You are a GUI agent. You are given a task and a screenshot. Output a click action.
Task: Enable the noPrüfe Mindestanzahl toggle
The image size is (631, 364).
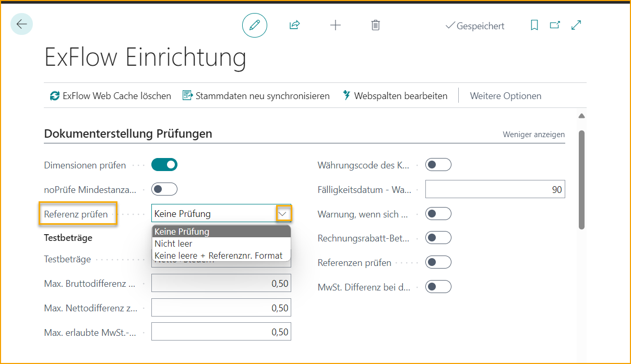[164, 189]
